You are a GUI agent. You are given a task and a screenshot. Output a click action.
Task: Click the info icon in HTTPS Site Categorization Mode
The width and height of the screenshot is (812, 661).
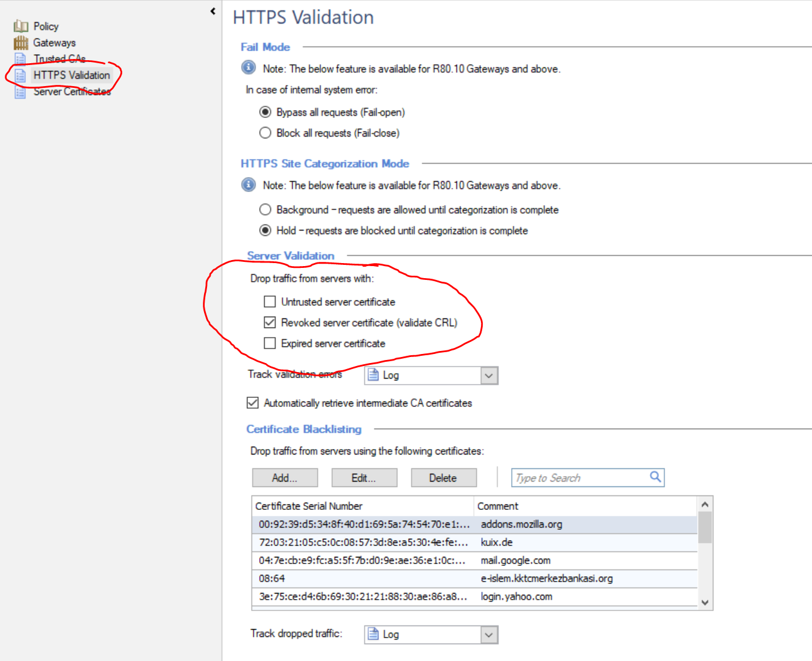click(248, 185)
